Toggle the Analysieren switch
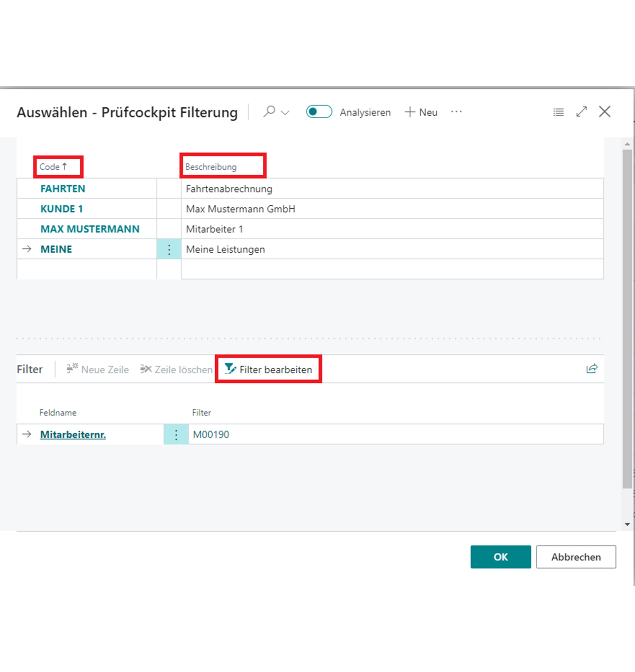This screenshot has height=672, width=635. pos(319,112)
